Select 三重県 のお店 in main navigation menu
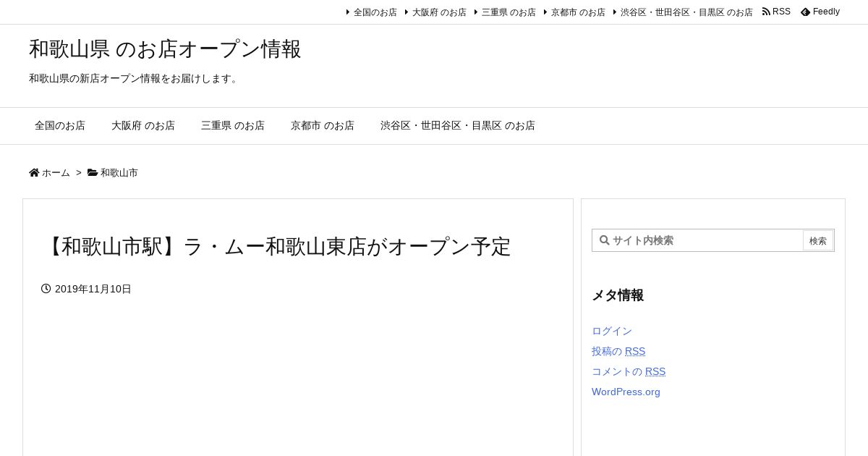Screen dimensions: 868x456 coord(233,125)
